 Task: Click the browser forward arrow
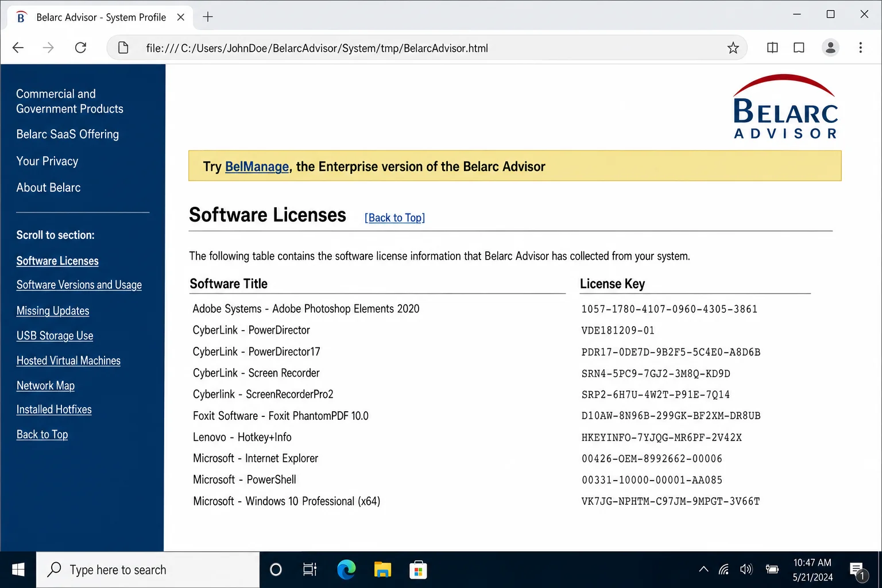(x=49, y=48)
